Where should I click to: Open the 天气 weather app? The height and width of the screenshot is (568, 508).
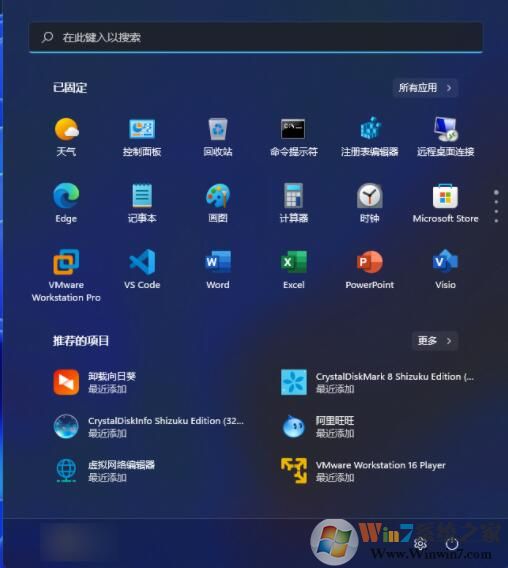(66, 137)
